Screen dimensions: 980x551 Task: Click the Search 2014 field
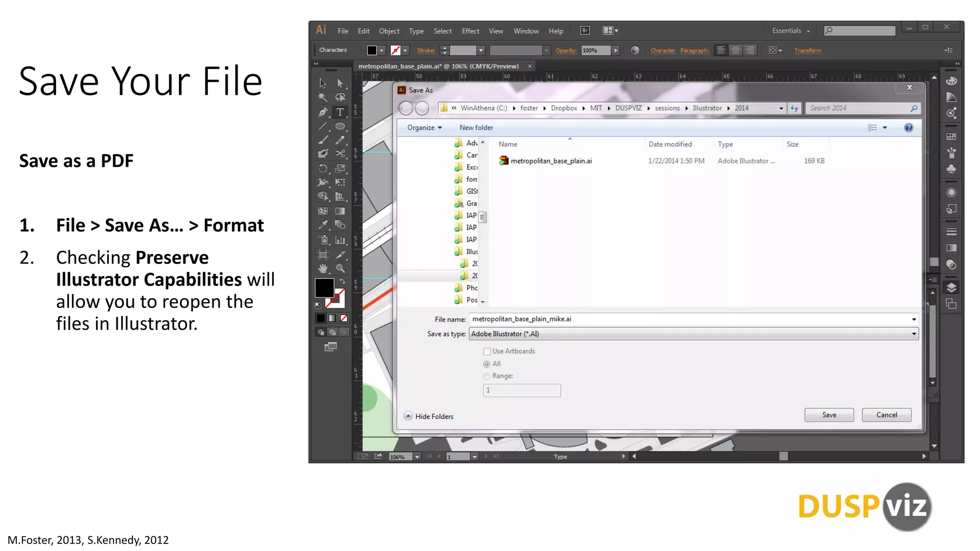tap(862, 108)
